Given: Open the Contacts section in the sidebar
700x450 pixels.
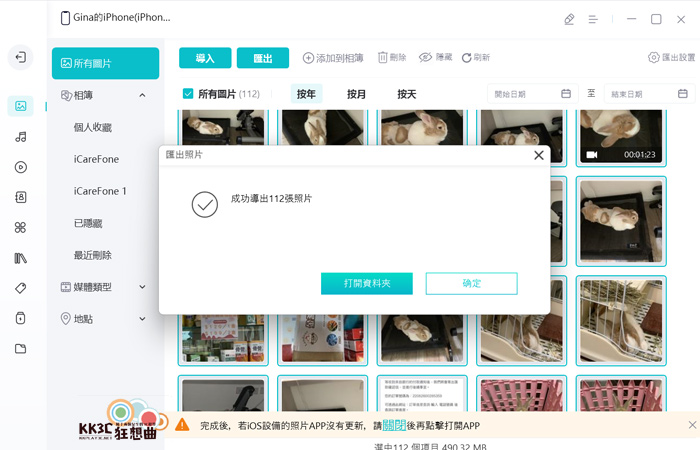Looking at the screenshot, I should tap(21, 197).
